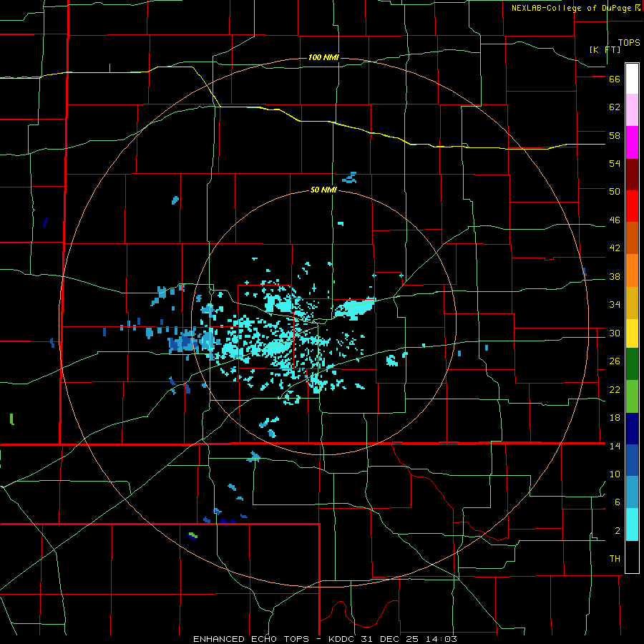644x644 pixels.
Task: Click the 42 scale label
Action: [x=615, y=248]
